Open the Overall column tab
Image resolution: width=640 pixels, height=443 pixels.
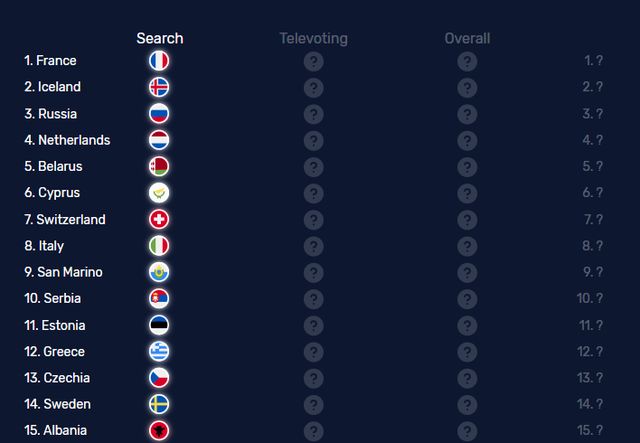pos(467,38)
